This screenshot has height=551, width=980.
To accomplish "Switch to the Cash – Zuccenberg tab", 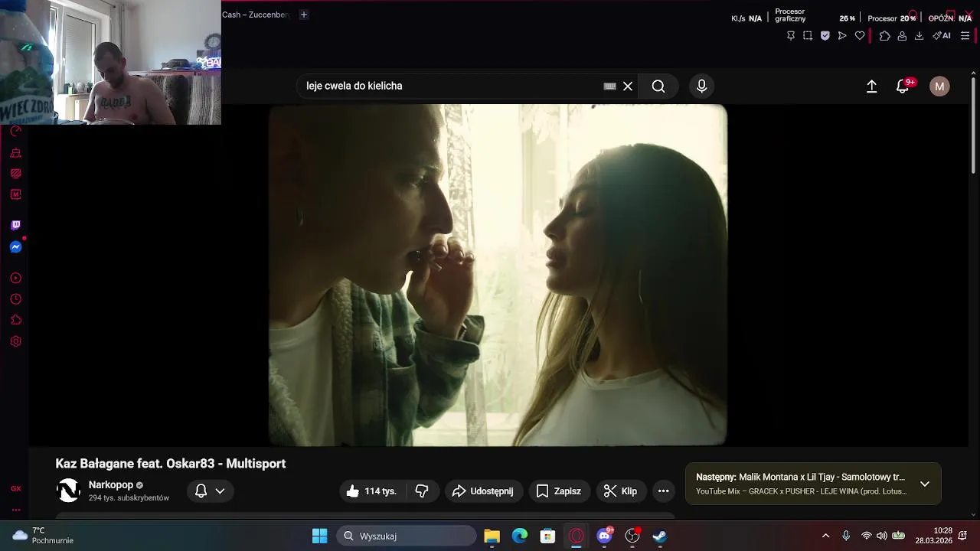I will pyautogui.click(x=256, y=15).
